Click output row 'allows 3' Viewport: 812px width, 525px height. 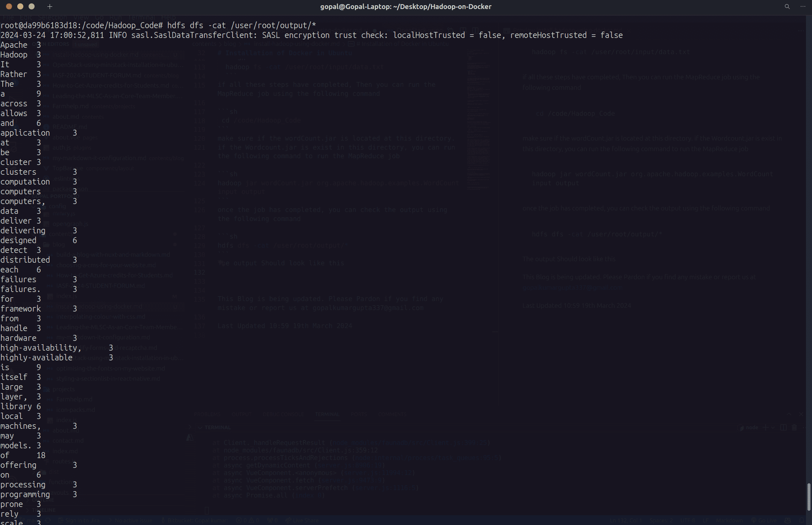click(x=21, y=113)
